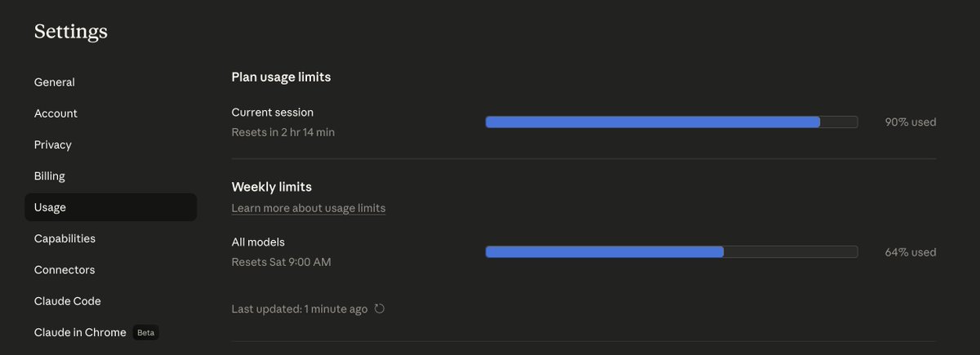Image resolution: width=980 pixels, height=355 pixels.
Task: Click the Plan usage limits heading
Action: tap(281, 77)
